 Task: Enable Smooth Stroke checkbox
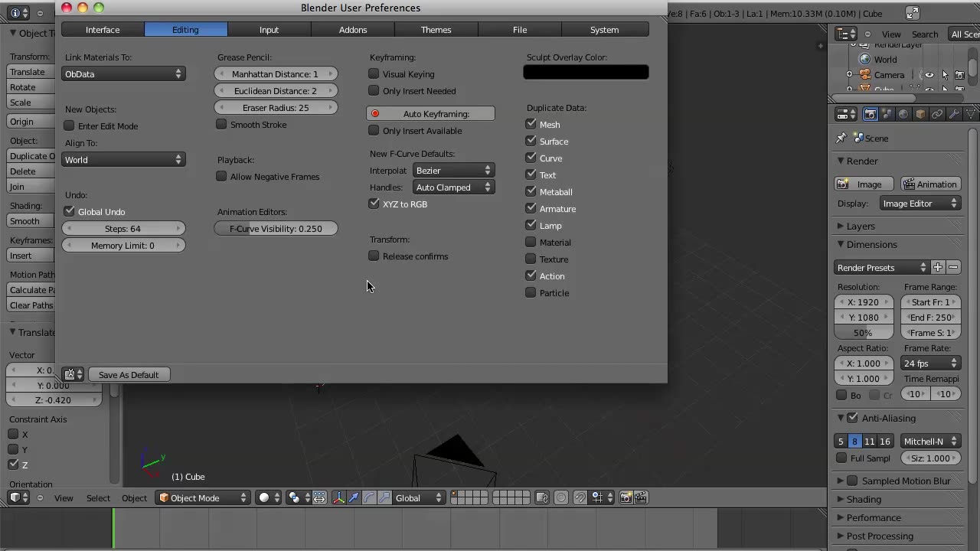pyautogui.click(x=222, y=125)
